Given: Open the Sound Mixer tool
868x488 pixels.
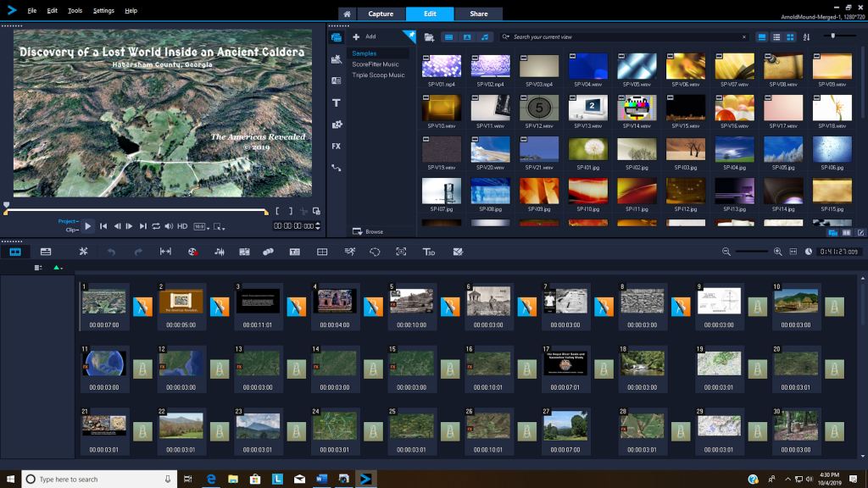Looking at the screenshot, I should click(220, 252).
